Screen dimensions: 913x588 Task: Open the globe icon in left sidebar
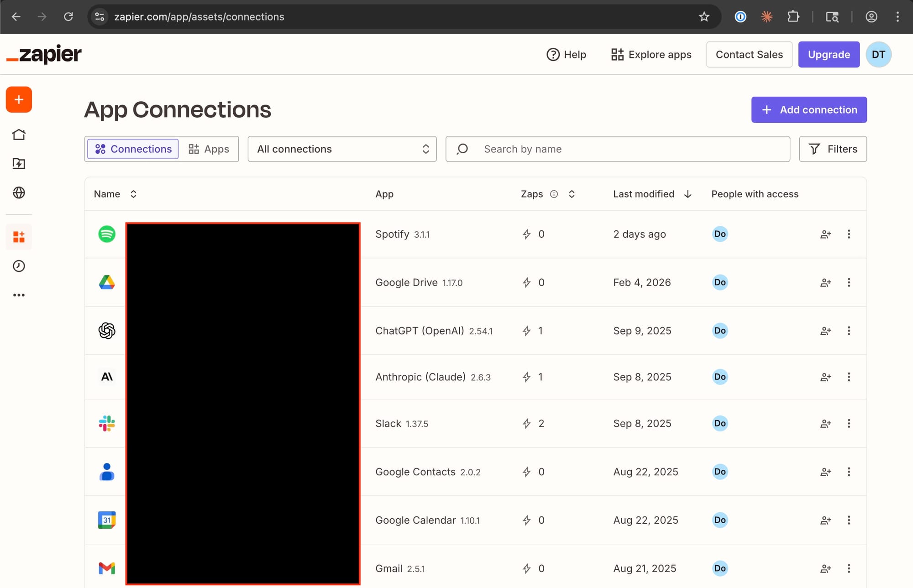(19, 193)
